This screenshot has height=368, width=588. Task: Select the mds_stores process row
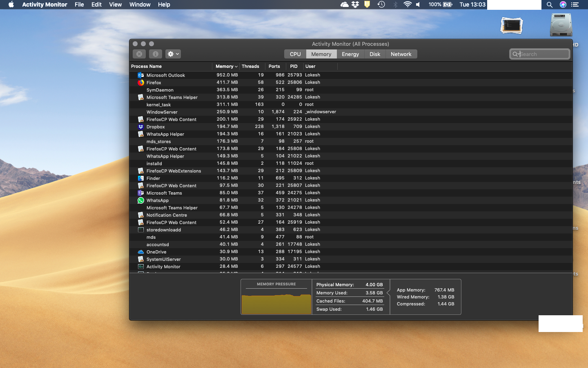[351, 141]
